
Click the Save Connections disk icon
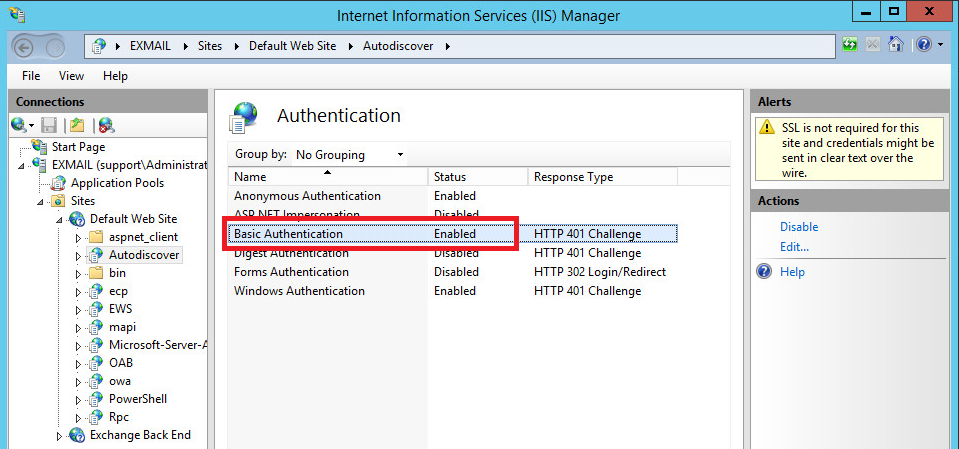49,125
